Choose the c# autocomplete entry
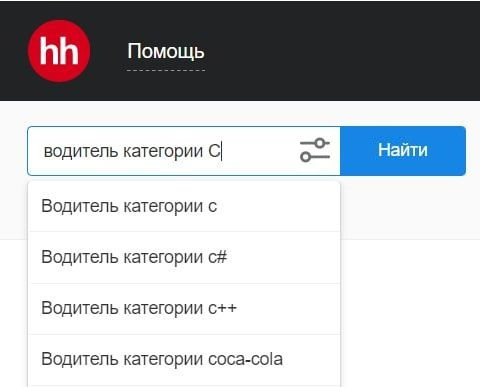480x387 pixels. 184,257
